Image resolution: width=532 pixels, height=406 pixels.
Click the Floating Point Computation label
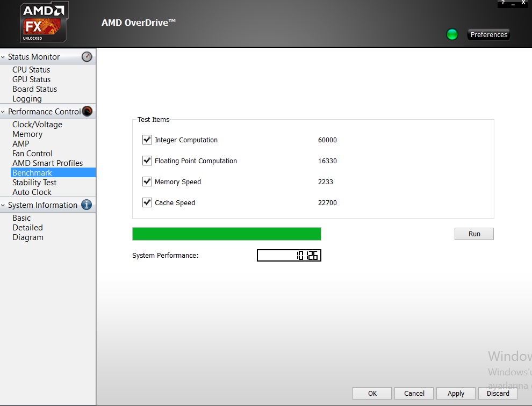[196, 161]
